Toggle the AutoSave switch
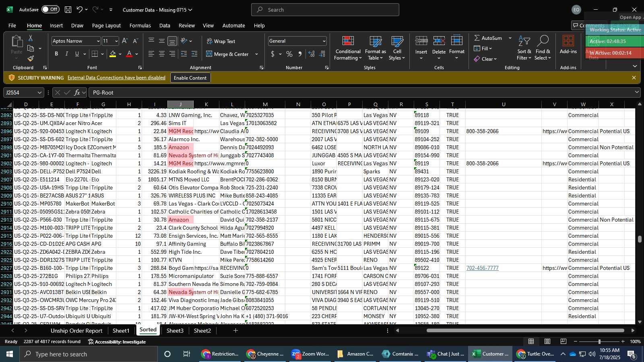Image resolution: width=644 pixels, height=362 pixels. (50, 9)
